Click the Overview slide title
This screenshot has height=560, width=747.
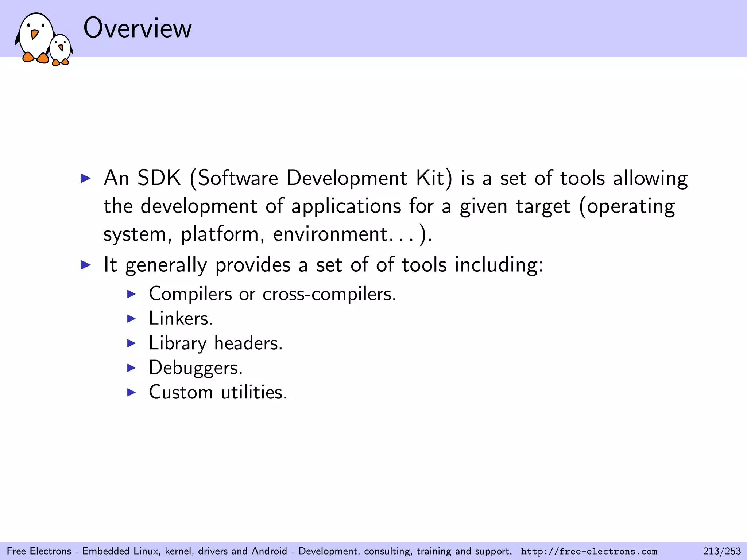(x=138, y=28)
